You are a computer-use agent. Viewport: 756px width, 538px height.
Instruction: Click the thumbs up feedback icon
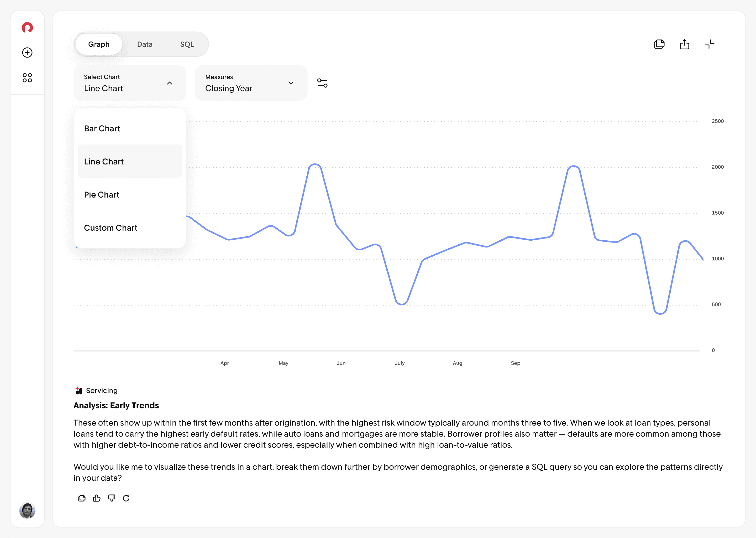pos(97,498)
